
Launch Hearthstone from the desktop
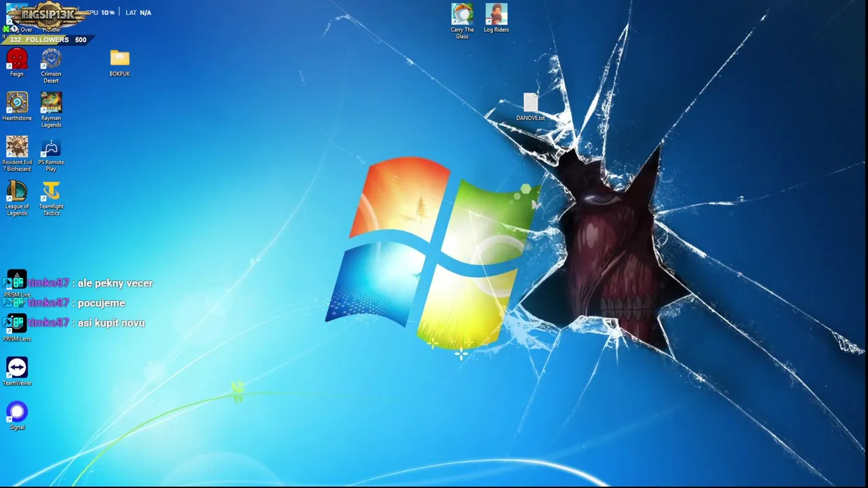[17, 106]
